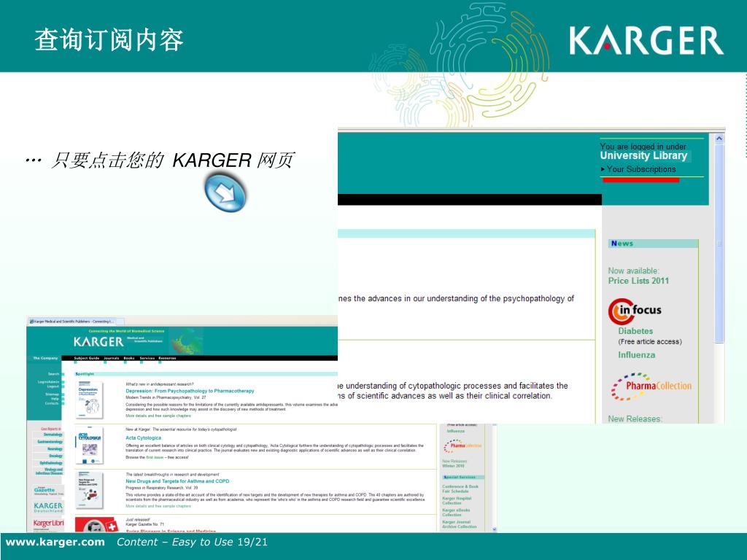The image size is (747, 560).
Task: Open the Services menu
Action: click(147, 358)
